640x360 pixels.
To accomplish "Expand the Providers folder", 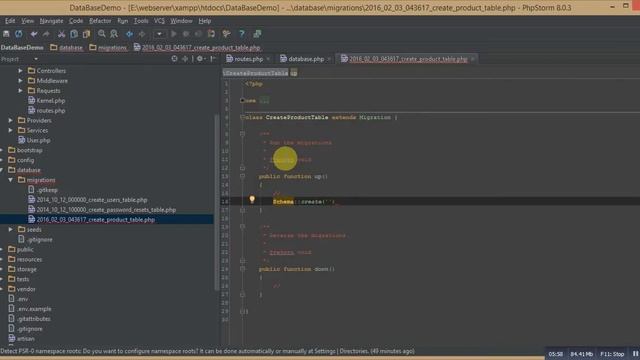I will coord(11,120).
